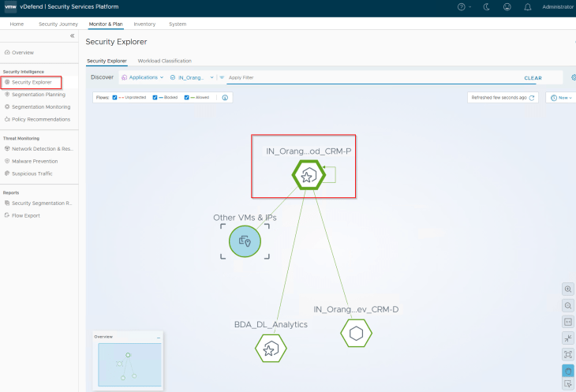Image resolution: width=576 pixels, height=392 pixels.
Task: Activate the pan hand tool
Action: point(568,371)
